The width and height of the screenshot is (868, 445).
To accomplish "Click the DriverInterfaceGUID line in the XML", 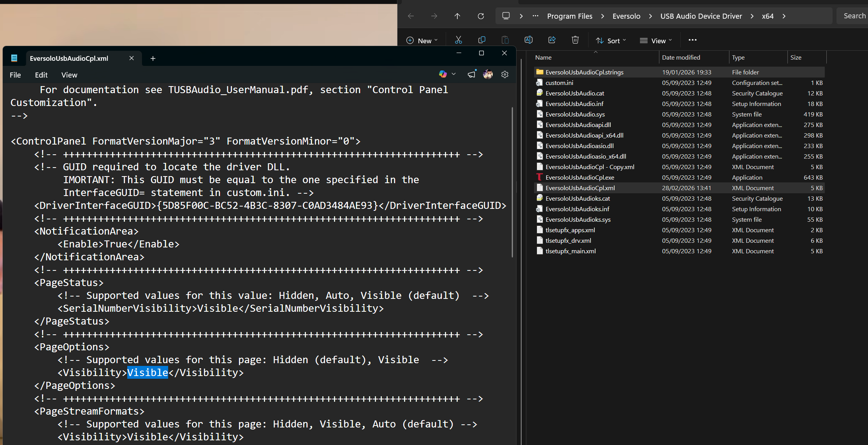I will coord(270,205).
